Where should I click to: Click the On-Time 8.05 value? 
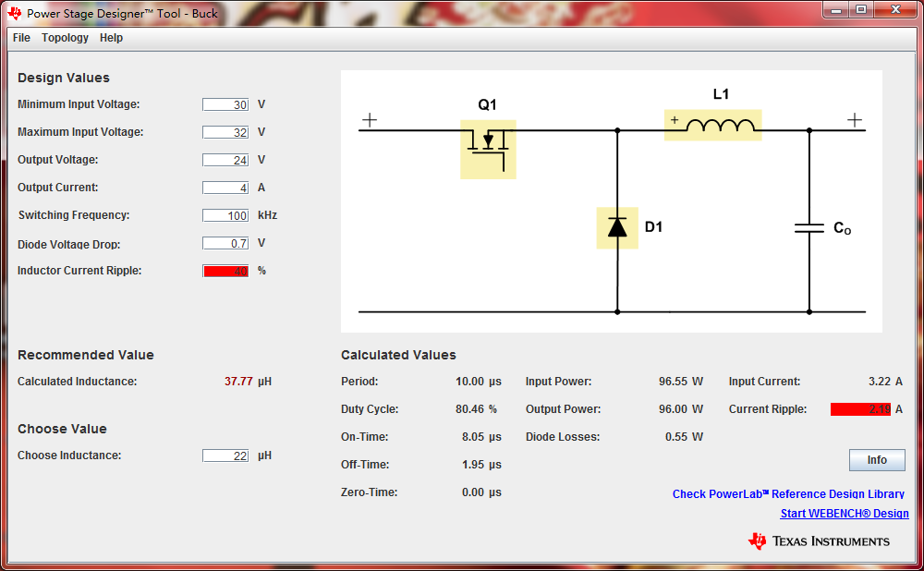point(472,437)
